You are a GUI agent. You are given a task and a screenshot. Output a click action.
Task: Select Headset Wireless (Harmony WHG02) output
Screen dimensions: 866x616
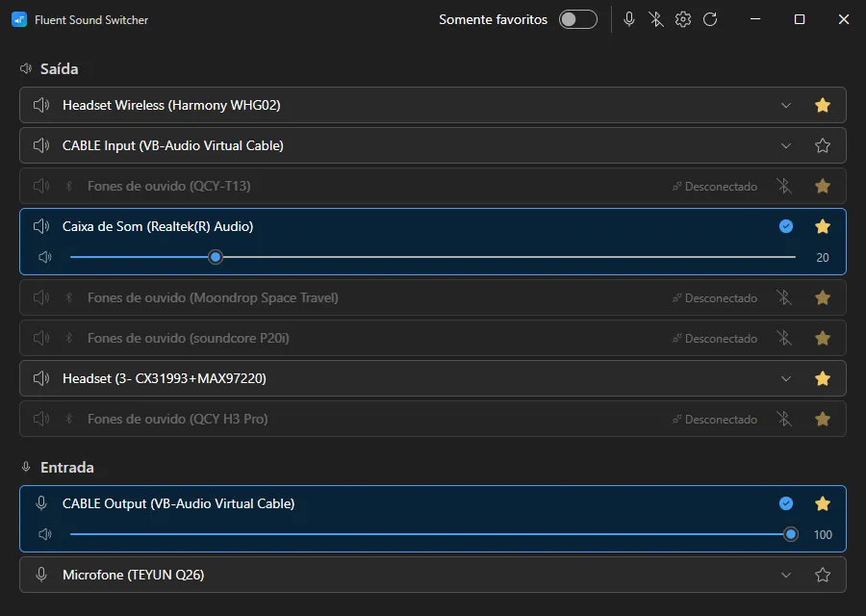point(432,105)
